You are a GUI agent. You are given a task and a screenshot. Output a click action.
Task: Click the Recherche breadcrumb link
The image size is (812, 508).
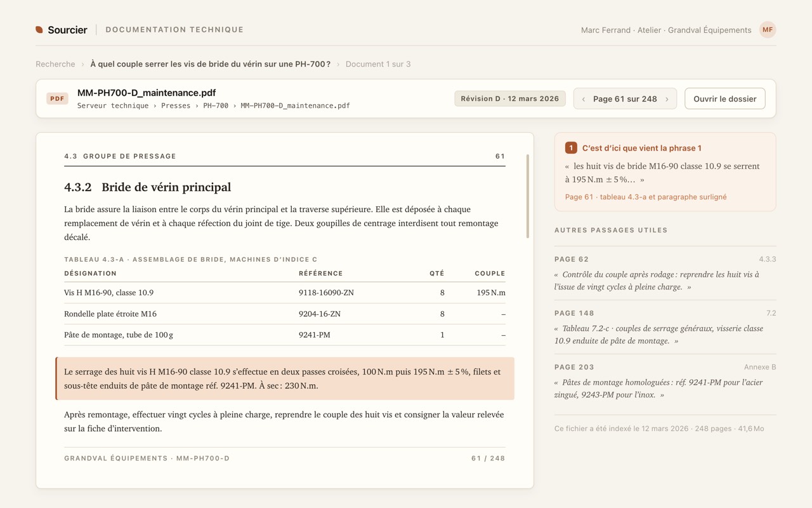coord(55,64)
